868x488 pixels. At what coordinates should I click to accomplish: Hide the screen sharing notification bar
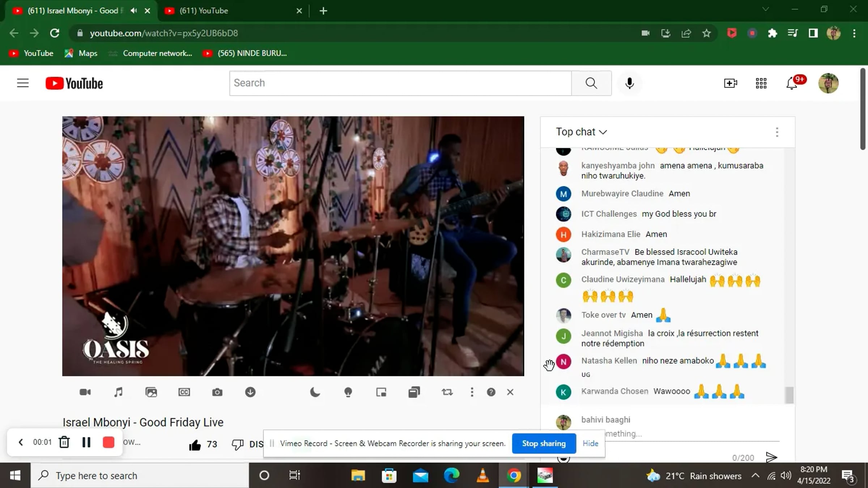590,443
